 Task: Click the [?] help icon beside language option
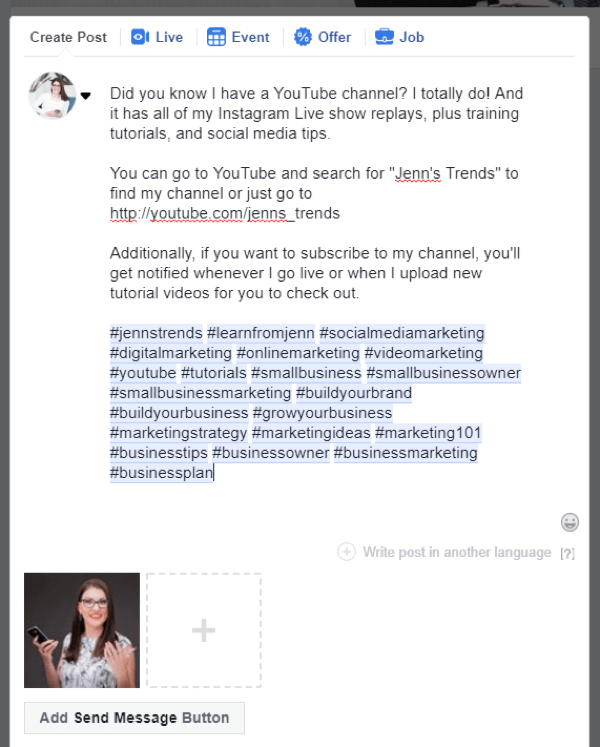[x=567, y=554]
